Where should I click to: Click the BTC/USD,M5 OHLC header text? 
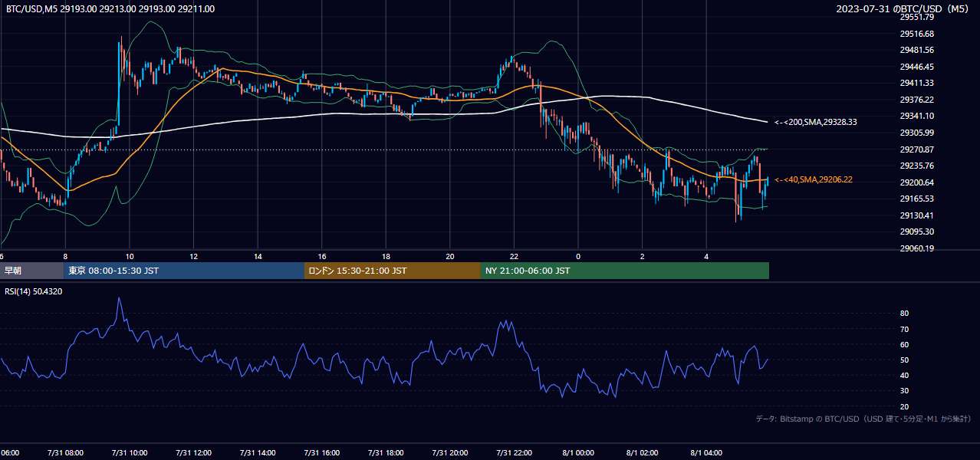click(110, 9)
